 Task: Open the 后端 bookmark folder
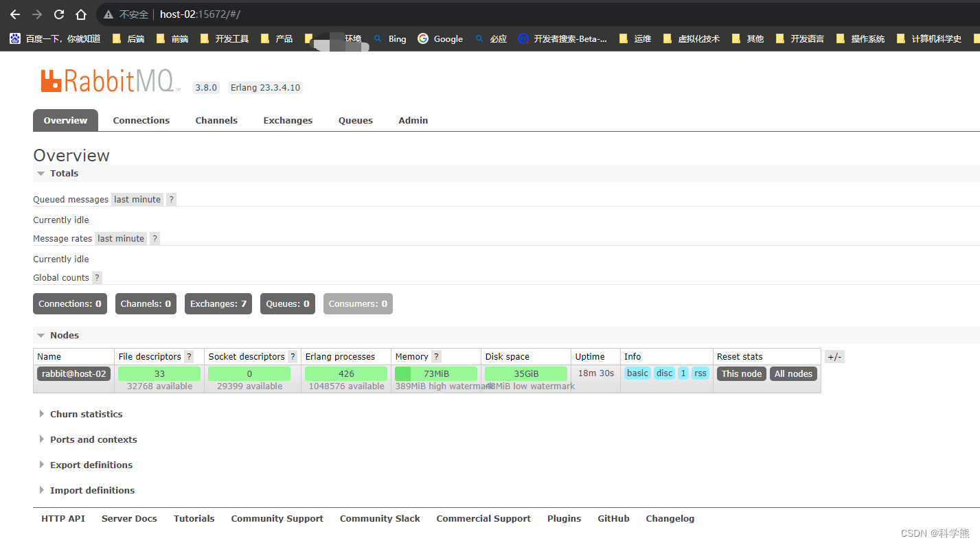click(128, 39)
